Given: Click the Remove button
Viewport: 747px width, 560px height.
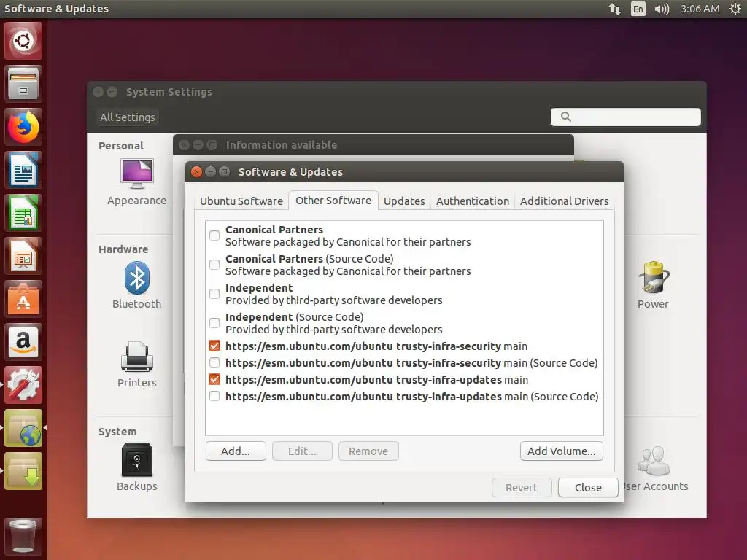Looking at the screenshot, I should 368,451.
